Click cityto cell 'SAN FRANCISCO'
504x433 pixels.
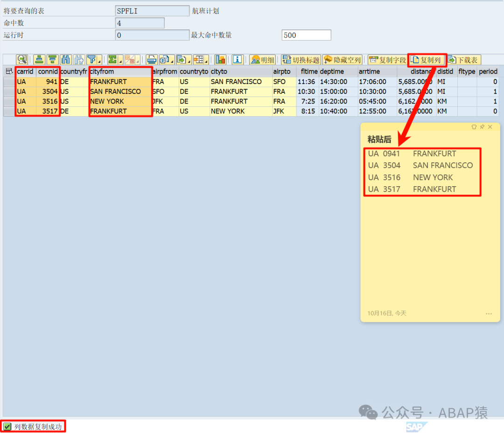pos(241,82)
